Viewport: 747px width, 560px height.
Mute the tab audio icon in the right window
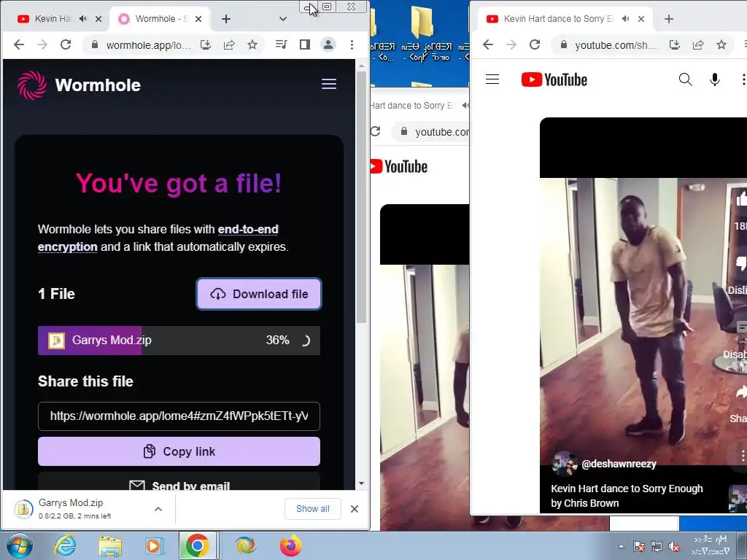626,18
